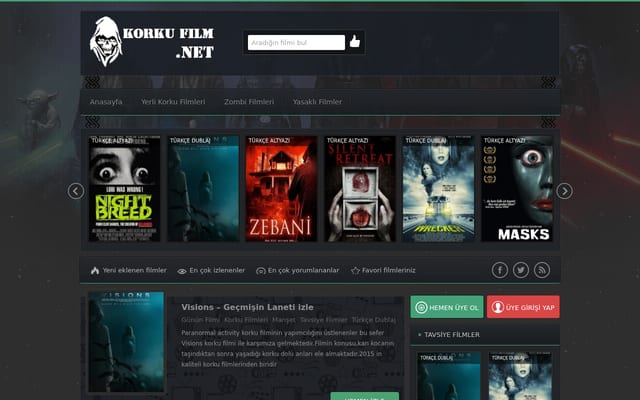The width and height of the screenshot is (640, 400).
Task: Click the Türkçe Dublaj tag under the title
Action: (x=373, y=320)
